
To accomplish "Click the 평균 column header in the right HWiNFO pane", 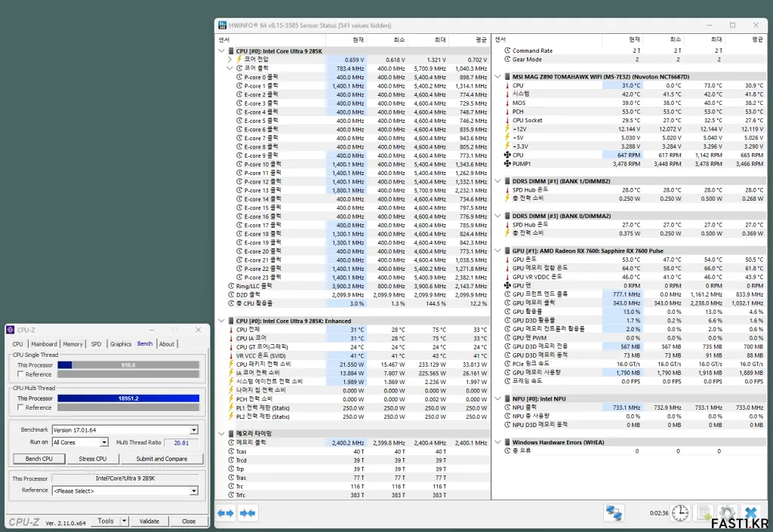I will (x=747, y=39).
